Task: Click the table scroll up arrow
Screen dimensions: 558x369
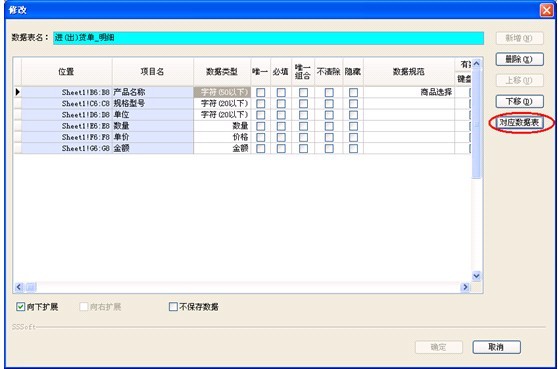Action: coord(477,64)
